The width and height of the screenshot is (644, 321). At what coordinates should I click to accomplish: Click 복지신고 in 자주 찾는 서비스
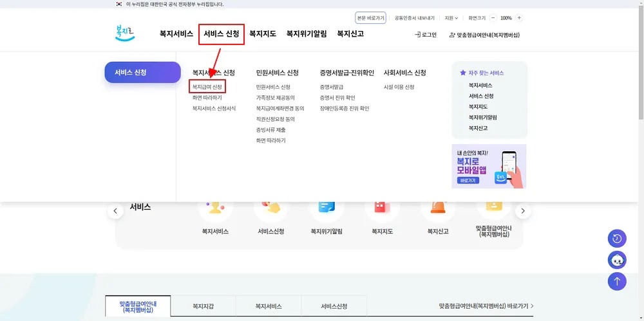478,128
